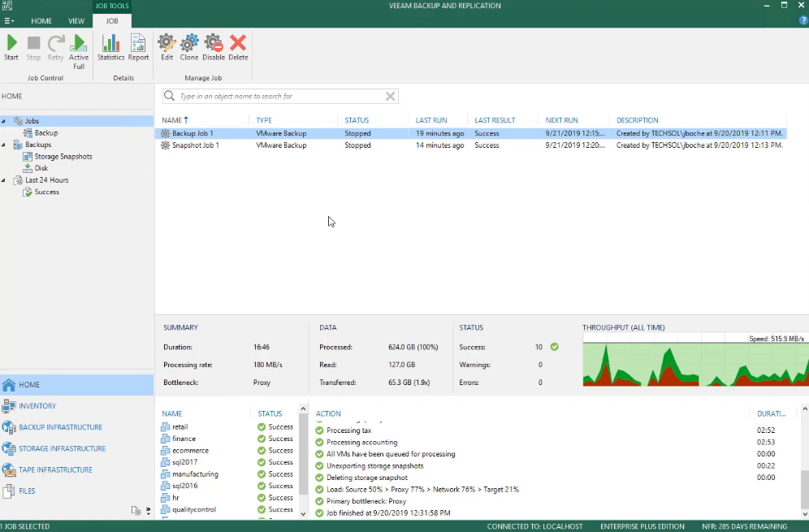Select the Snapshot Job 1 row
Image resolution: width=809 pixels, height=532 pixels.
470,145
